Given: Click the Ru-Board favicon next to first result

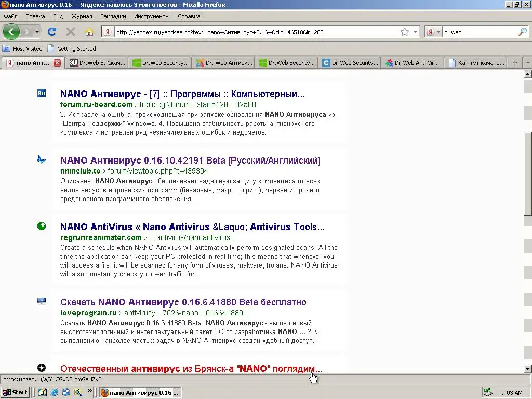Looking at the screenshot, I should tap(42, 93).
